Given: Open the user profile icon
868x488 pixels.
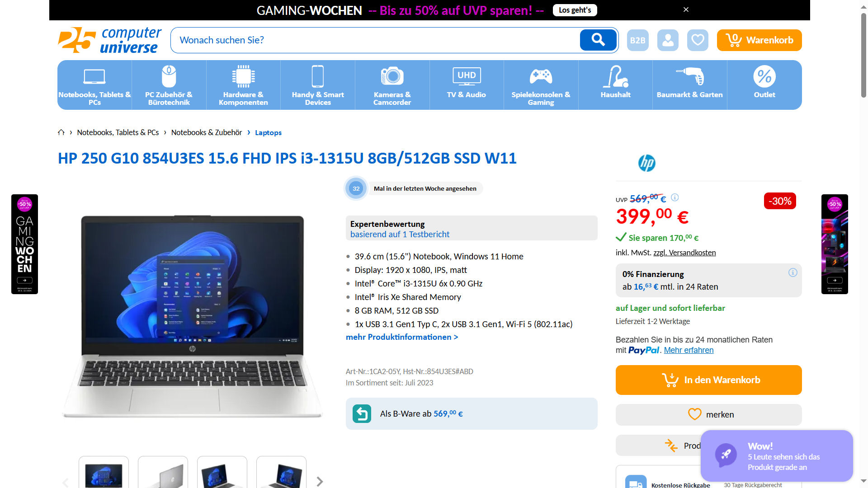Looking at the screenshot, I should coord(668,40).
